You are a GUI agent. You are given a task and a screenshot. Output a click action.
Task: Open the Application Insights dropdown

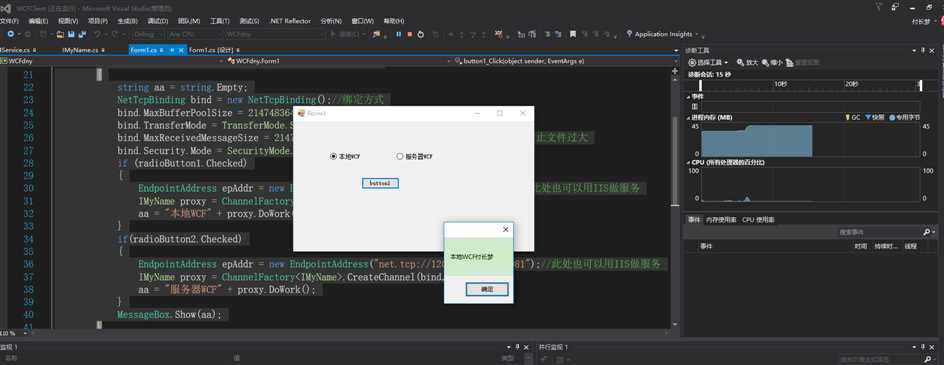[x=663, y=34]
